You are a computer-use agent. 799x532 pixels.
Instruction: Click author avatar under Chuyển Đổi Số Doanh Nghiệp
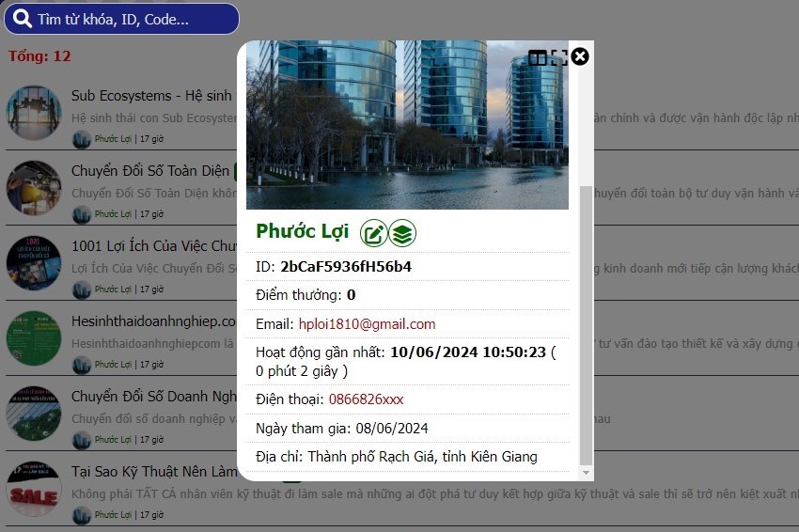(x=82, y=440)
